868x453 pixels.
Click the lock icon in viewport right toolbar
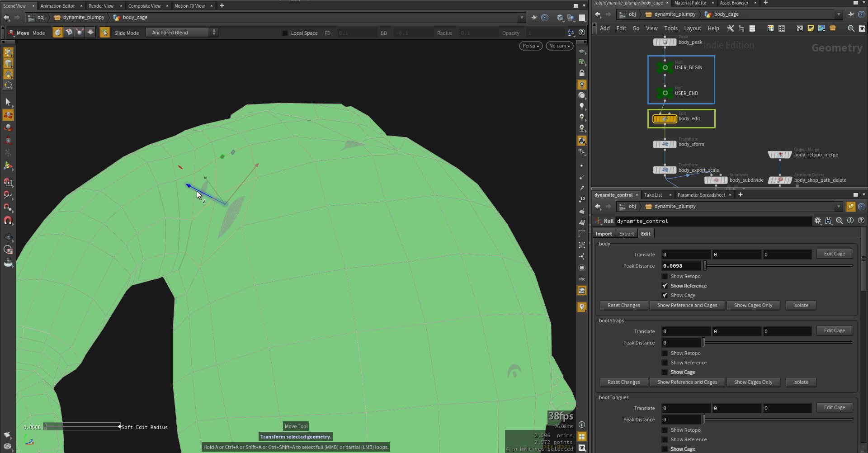tap(582, 73)
